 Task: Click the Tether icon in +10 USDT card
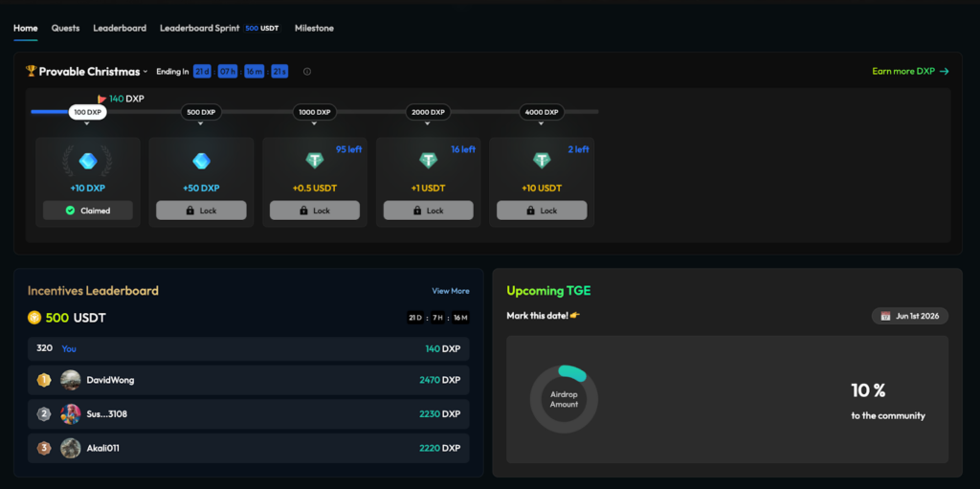pos(542,161)
